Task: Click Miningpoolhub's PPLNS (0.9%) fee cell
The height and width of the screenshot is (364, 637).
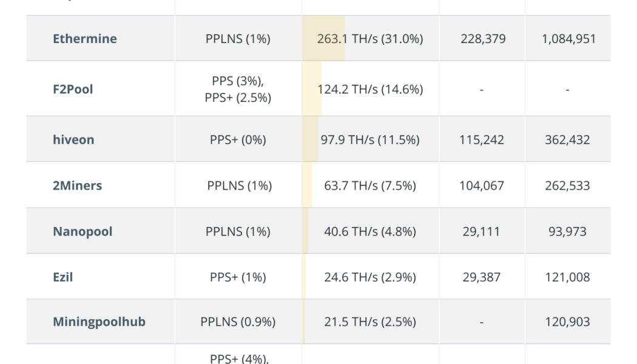Action: click(238, 322)
